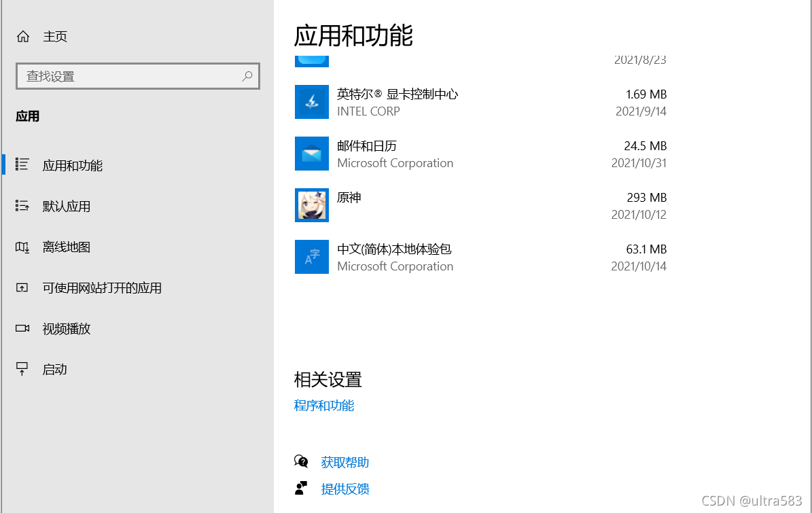812x513 pixels.
Task: Click the 63.1 MB size value
Action: (646, 249)
